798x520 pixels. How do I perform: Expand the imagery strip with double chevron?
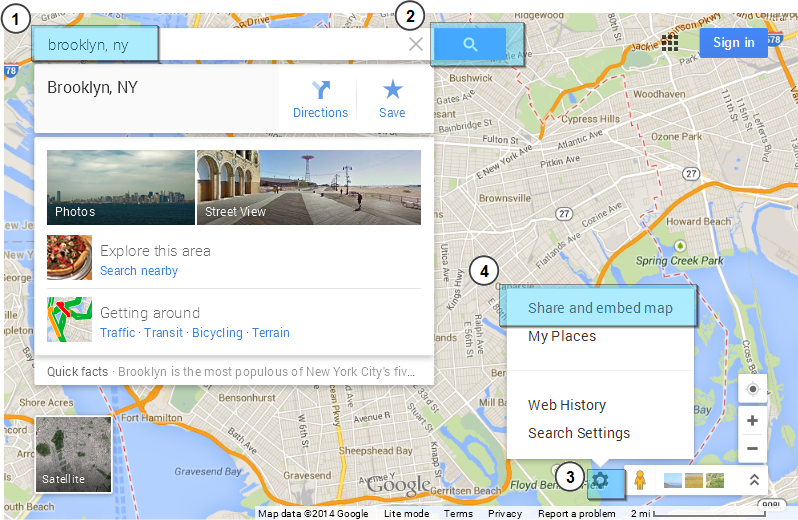754,479
